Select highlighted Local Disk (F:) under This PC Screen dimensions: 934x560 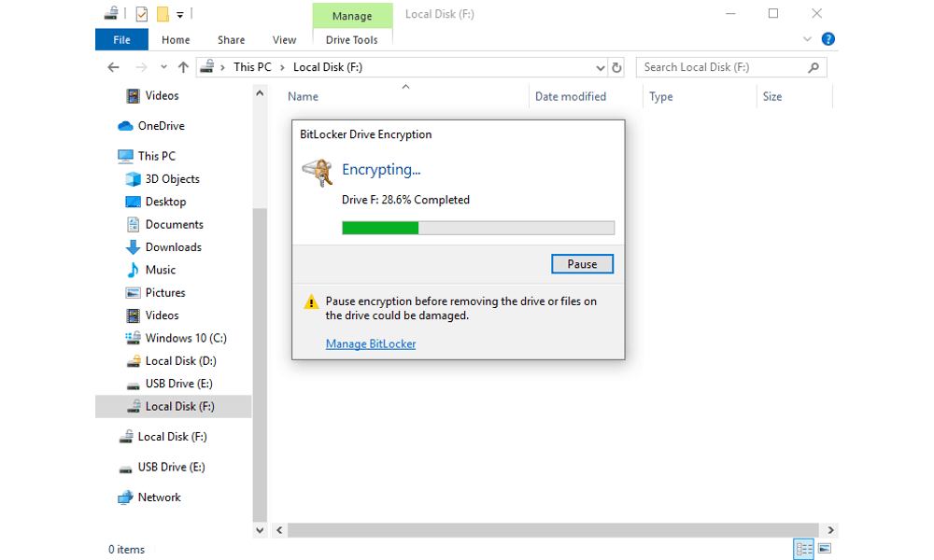coord(174,406)
